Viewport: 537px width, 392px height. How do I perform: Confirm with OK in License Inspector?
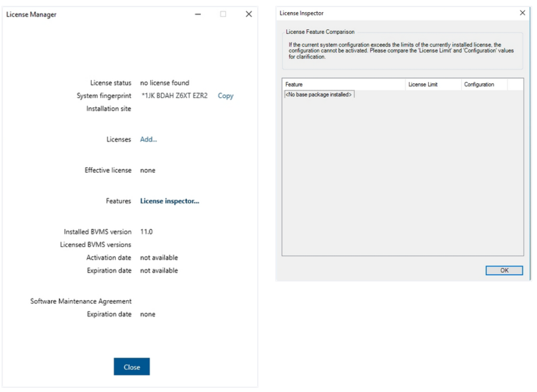504,270
